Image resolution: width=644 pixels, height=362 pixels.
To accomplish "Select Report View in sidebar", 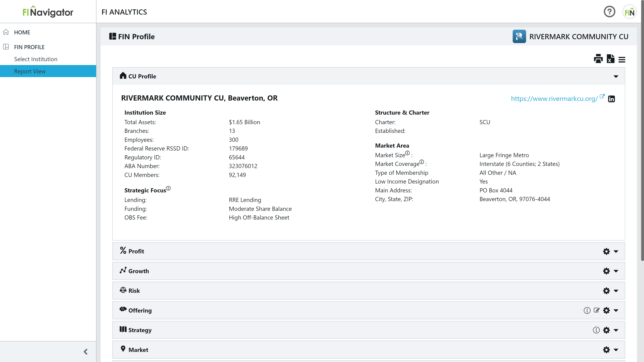I will [x=48, y=71].
